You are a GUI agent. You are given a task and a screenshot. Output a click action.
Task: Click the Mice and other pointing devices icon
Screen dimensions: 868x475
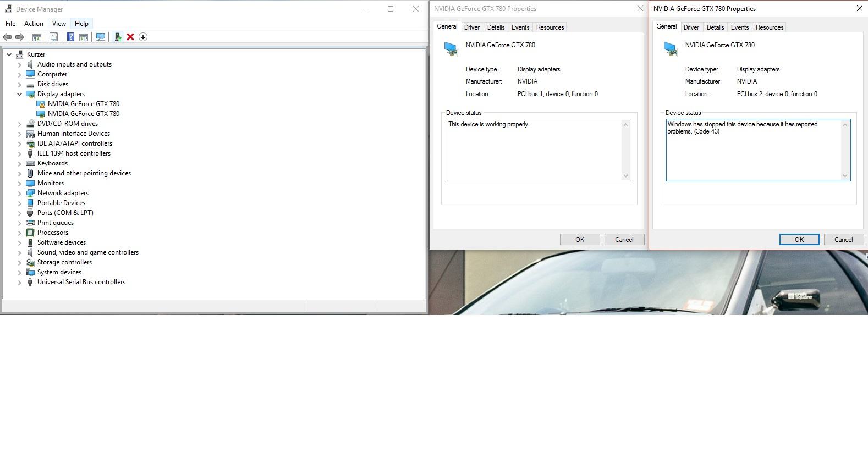(30, 173)
